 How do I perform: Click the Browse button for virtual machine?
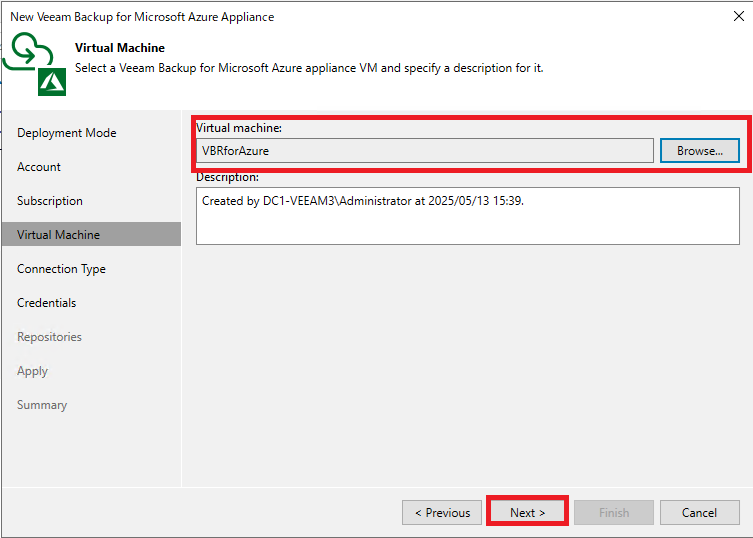(700, 151)
